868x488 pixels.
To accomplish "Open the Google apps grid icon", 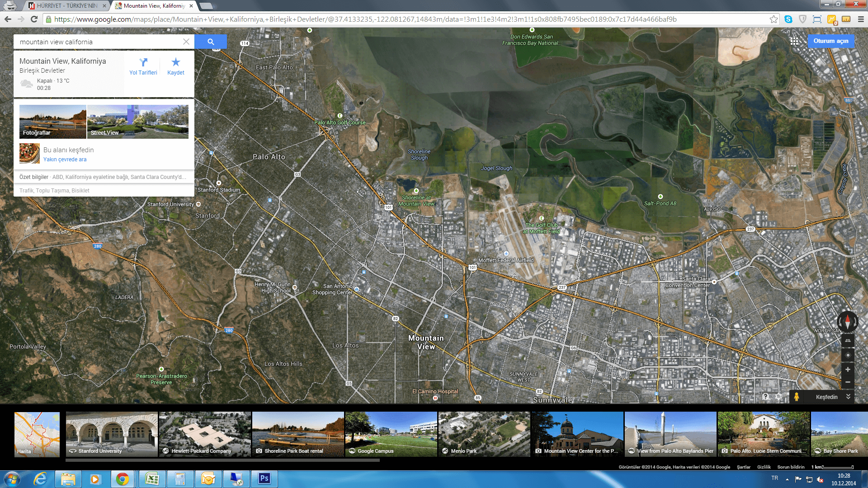I will click(x=794, y=41).
